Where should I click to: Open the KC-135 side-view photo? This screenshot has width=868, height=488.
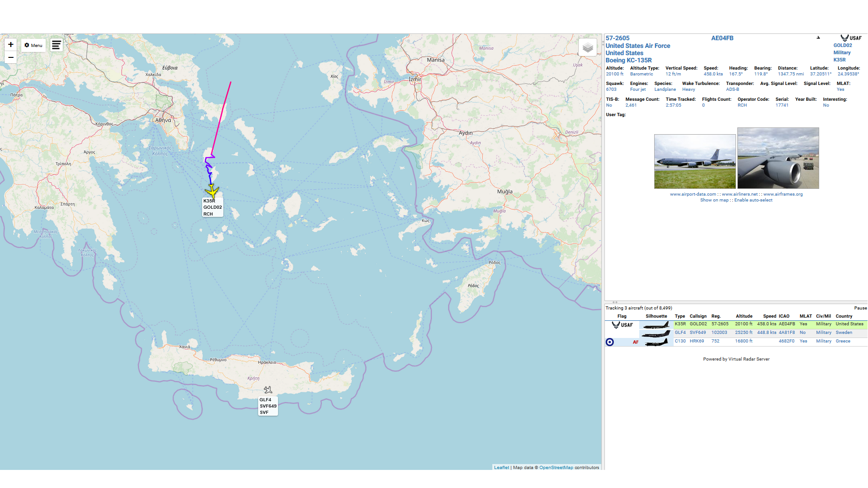[694, 161]
